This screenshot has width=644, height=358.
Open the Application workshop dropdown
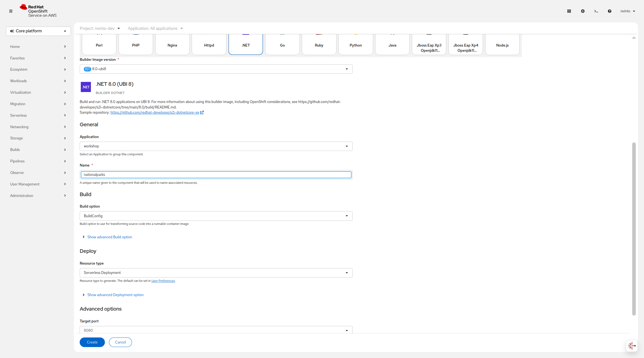216,146
